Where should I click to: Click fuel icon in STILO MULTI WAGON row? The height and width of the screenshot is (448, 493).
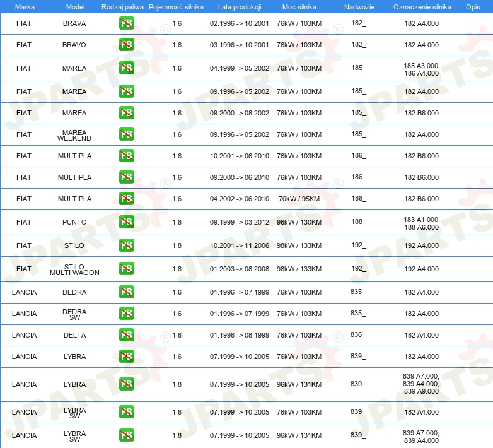(126, 268)
